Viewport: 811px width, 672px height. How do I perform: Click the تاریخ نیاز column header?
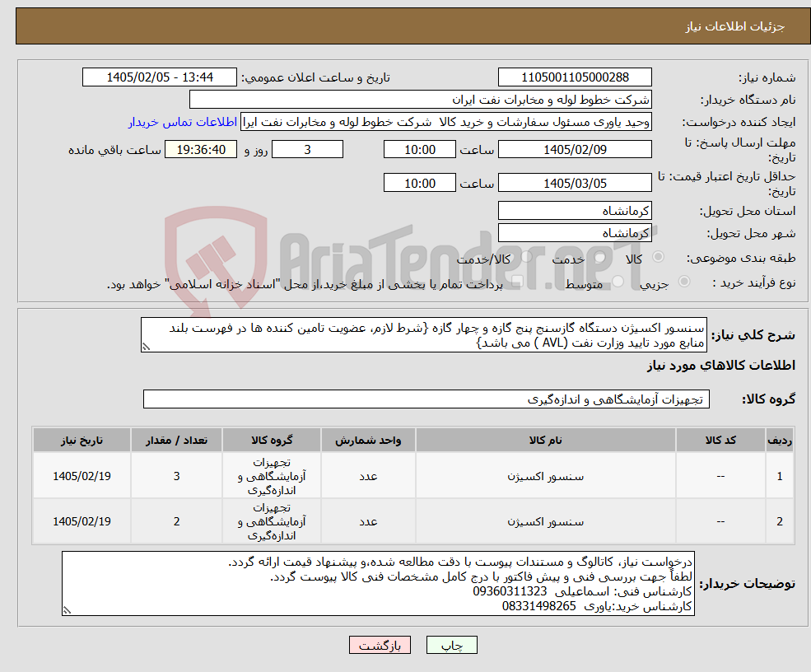pyautogui.click(x=82, y=440)
